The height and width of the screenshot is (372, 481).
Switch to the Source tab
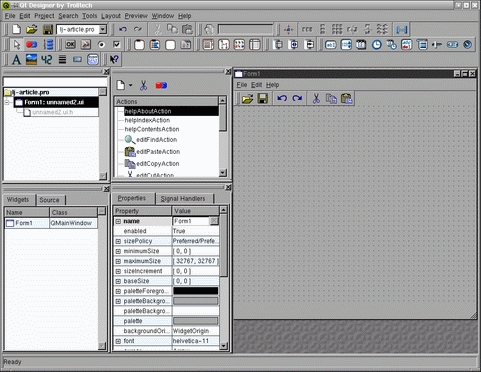(x=49, y=200)
